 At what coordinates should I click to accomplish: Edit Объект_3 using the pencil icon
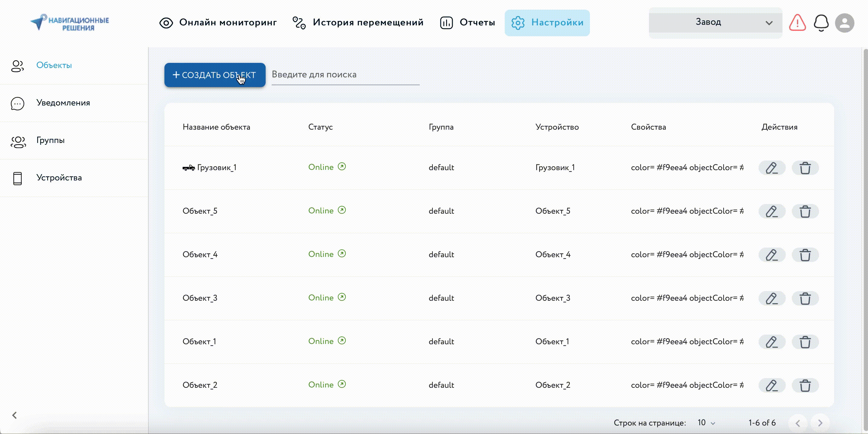[772, 299]
